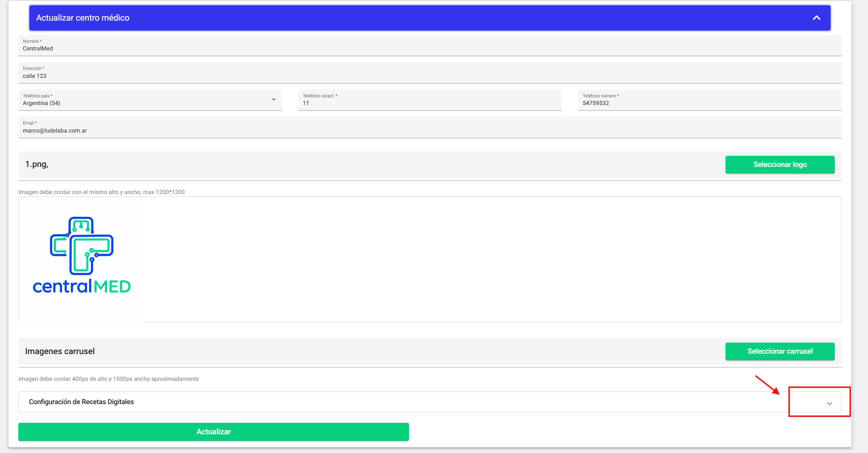Image resolution: width=868 pixels, height=453 pixels.
Task: Select the Dirección input with calle 123
Action: point(430,73)
